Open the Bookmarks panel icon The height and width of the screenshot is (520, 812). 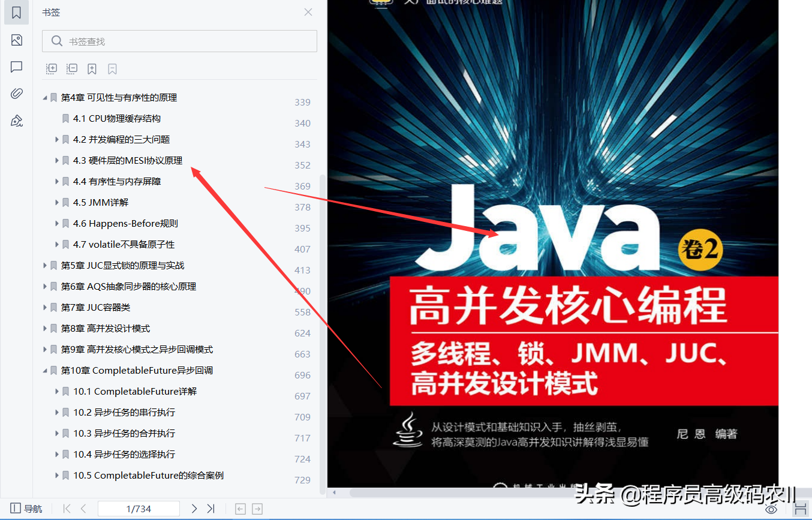coord(16,13)
